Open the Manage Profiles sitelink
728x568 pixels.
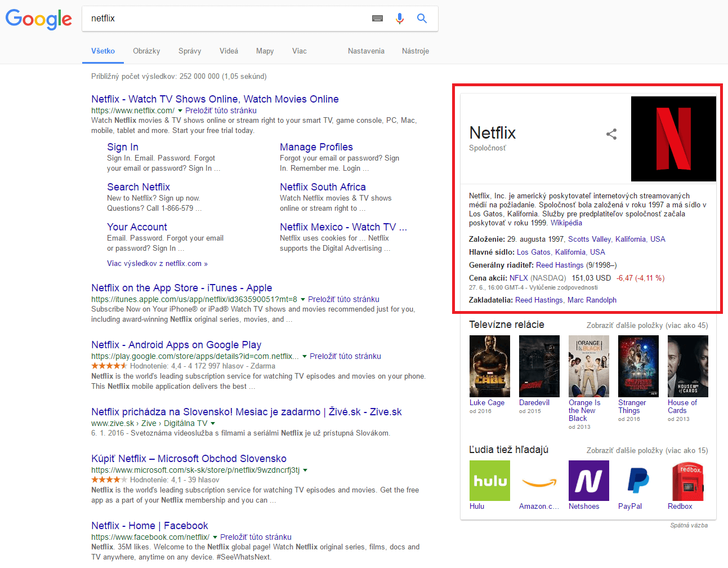tap(316, 147)
